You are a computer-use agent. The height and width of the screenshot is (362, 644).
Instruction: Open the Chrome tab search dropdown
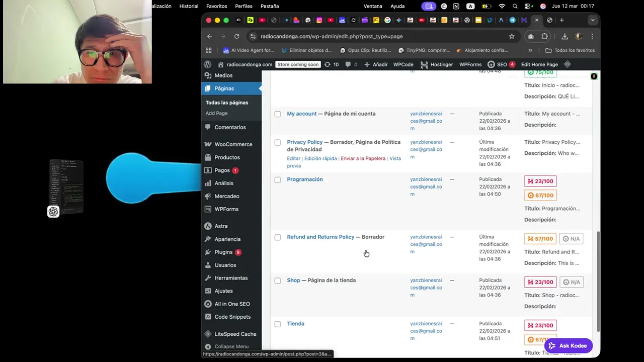(x=593, y=20)
